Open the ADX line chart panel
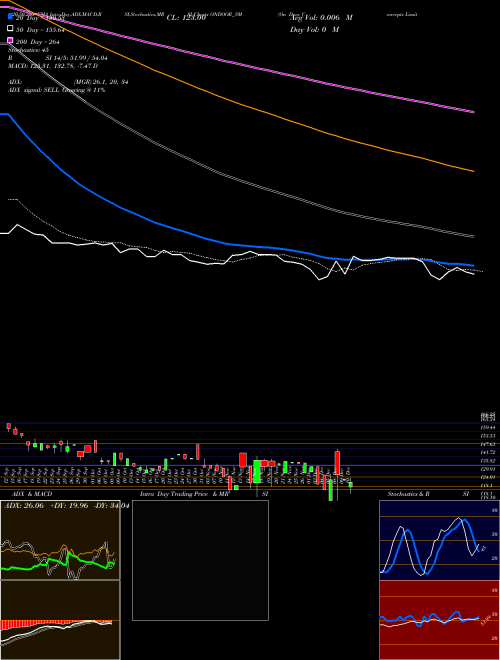 60,540
